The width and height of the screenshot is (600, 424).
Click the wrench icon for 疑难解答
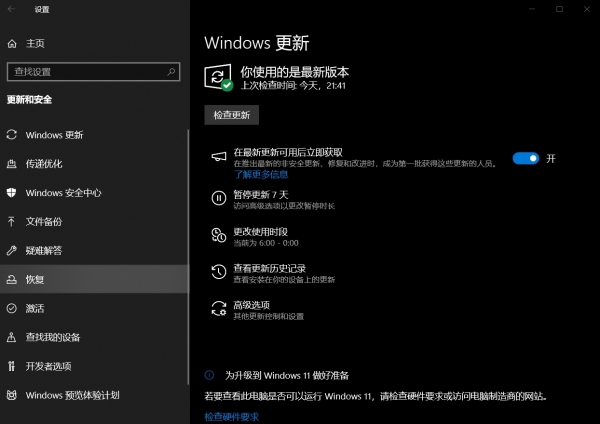(x=11, y=251)
